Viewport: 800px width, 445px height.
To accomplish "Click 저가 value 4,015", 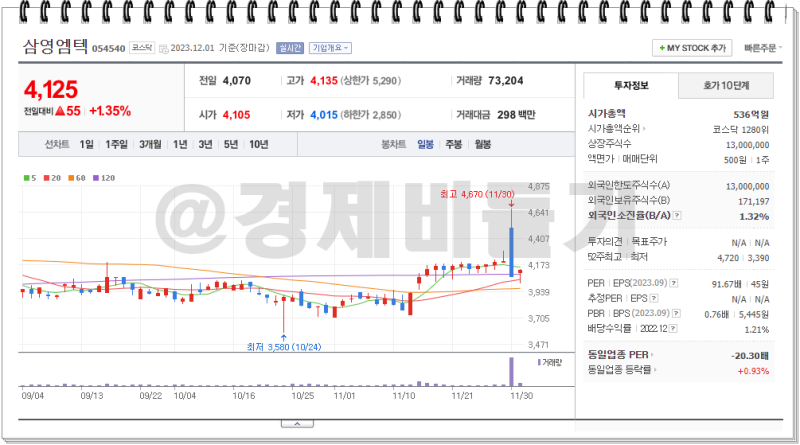I will pos(324,115).
